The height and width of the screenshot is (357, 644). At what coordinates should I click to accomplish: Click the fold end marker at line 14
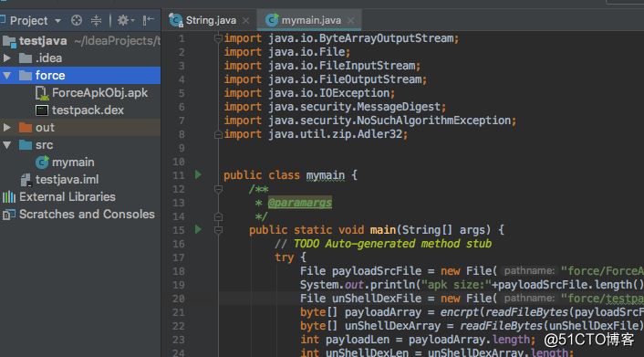(x=218, y=216)
